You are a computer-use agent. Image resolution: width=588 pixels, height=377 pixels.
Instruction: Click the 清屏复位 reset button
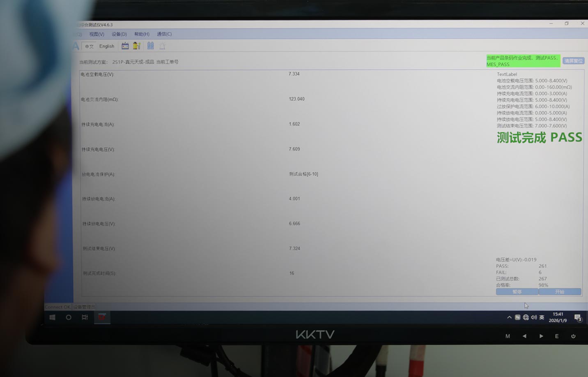point(573,61)
